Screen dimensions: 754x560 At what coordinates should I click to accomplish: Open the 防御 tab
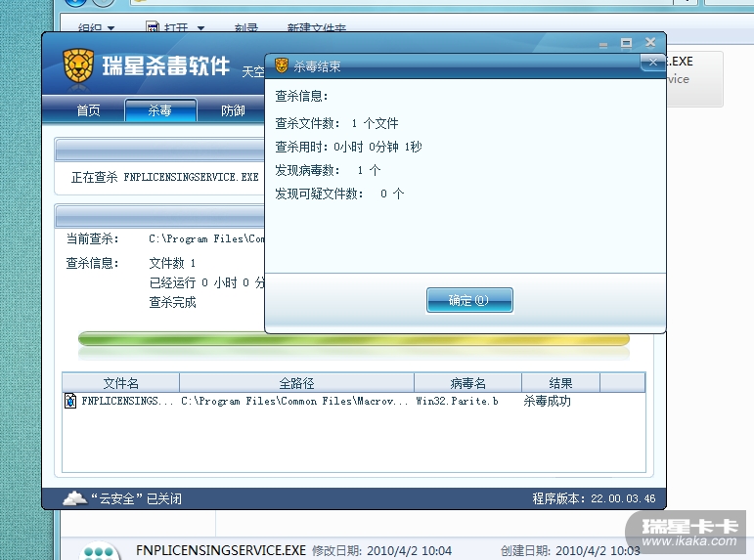(x=233, y=110)
